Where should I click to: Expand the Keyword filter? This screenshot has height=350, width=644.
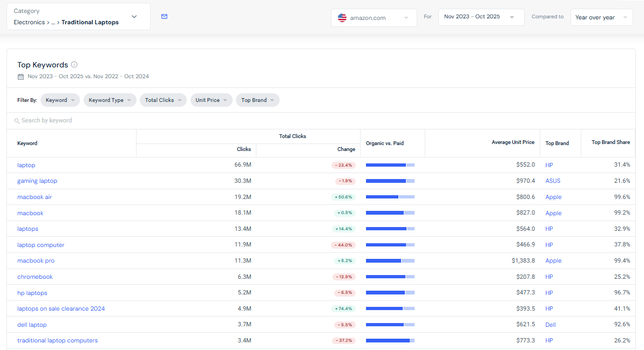[x=60, y=100]
